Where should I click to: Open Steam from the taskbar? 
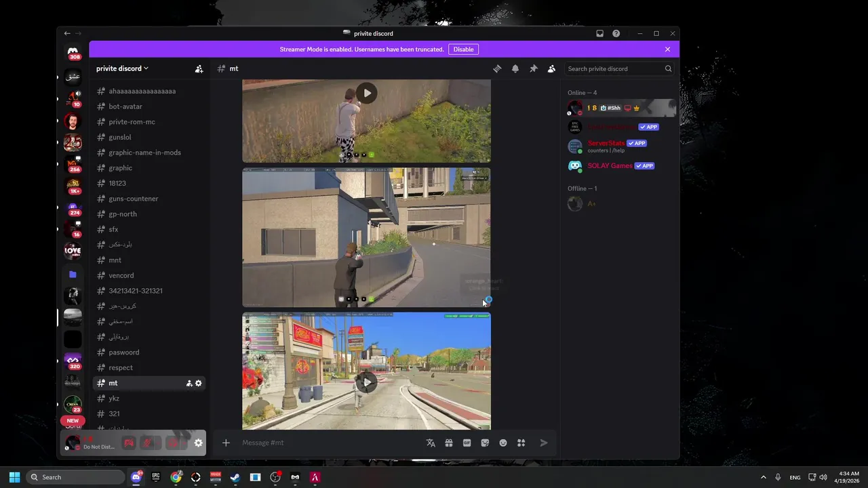click(x=235, y=477)
